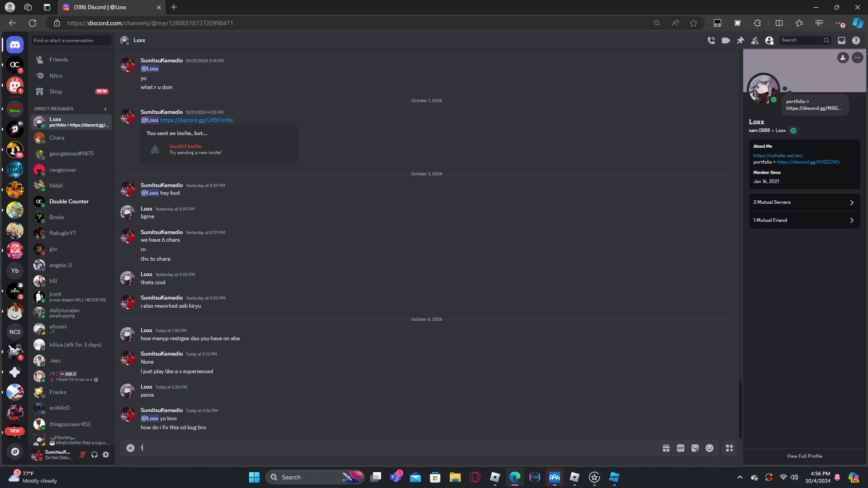Viewport: 868px width, 488px height.
Task: Open DM with rangerover
Action: coord(71,170)
